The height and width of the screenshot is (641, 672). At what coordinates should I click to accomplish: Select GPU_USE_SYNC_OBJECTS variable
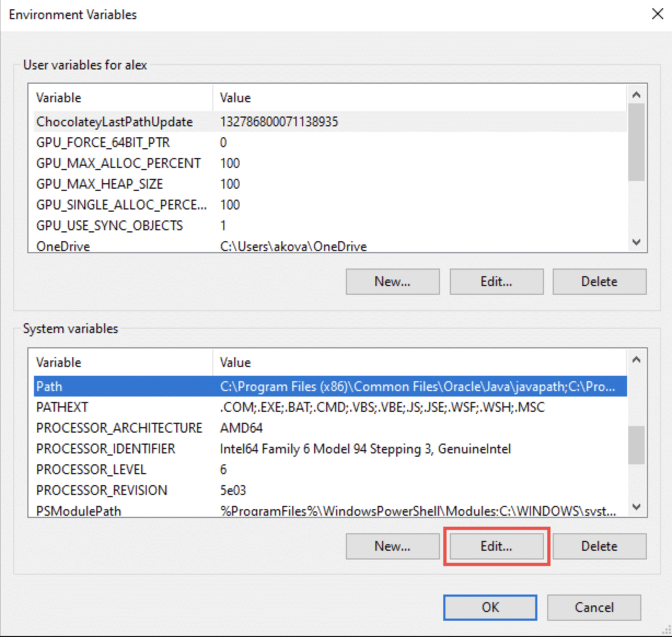330,226
